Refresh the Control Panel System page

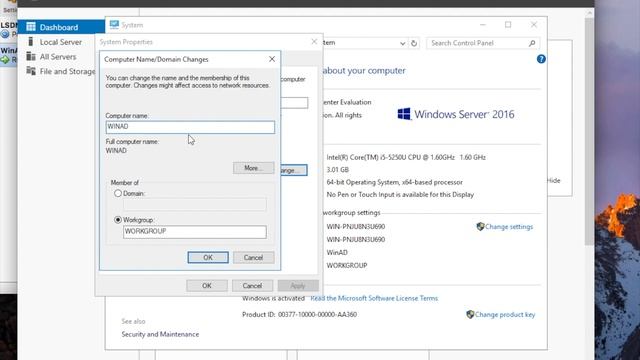[x=414, y=43]
